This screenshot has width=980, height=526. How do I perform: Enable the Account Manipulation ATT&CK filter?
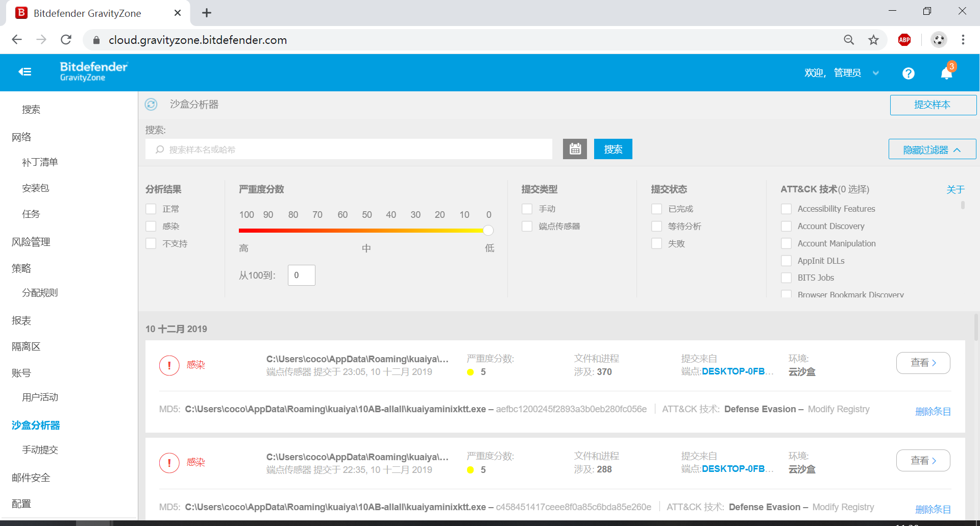(787, 244)
